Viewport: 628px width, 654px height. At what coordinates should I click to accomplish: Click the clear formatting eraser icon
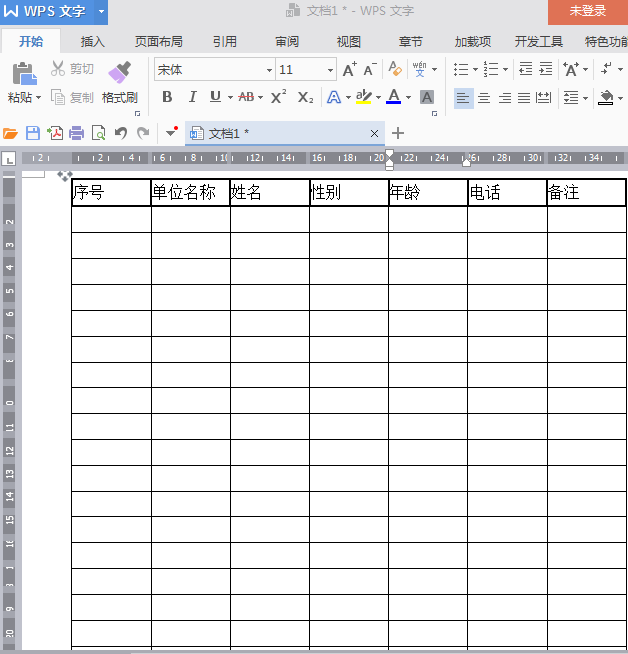(395, 70)
